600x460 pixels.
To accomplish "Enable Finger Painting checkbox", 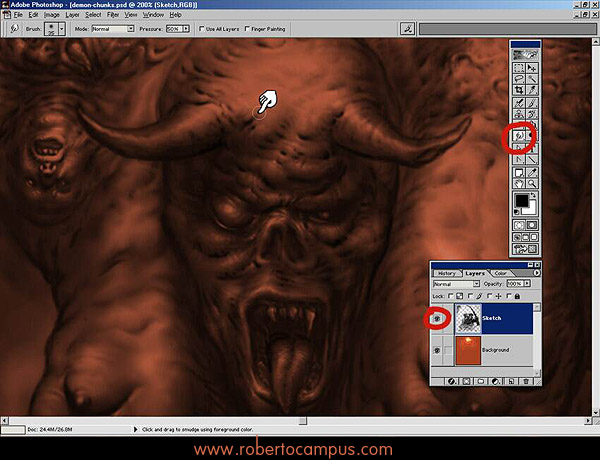I will point(247,29).
